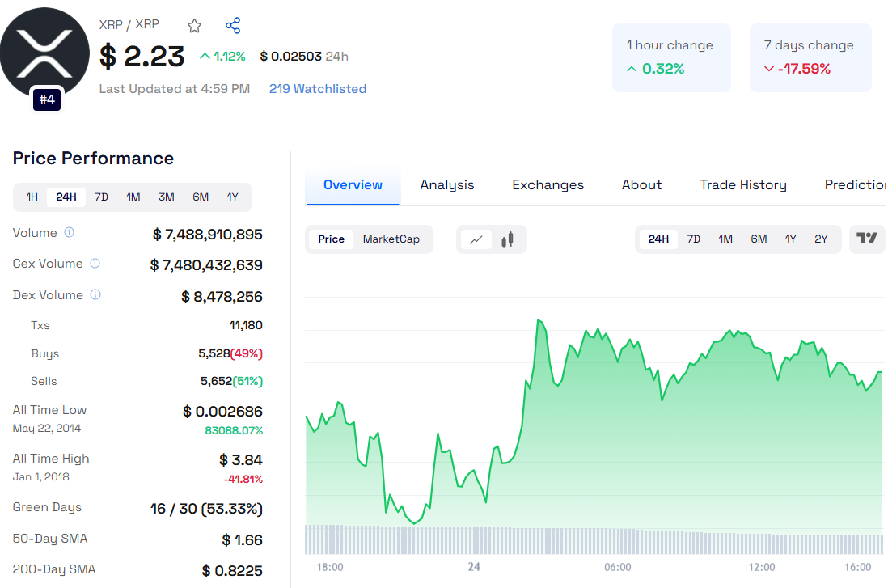Click the Last Updated at 4:59 PM text
The height and width of the screenshot is (588, 888).
175,89
